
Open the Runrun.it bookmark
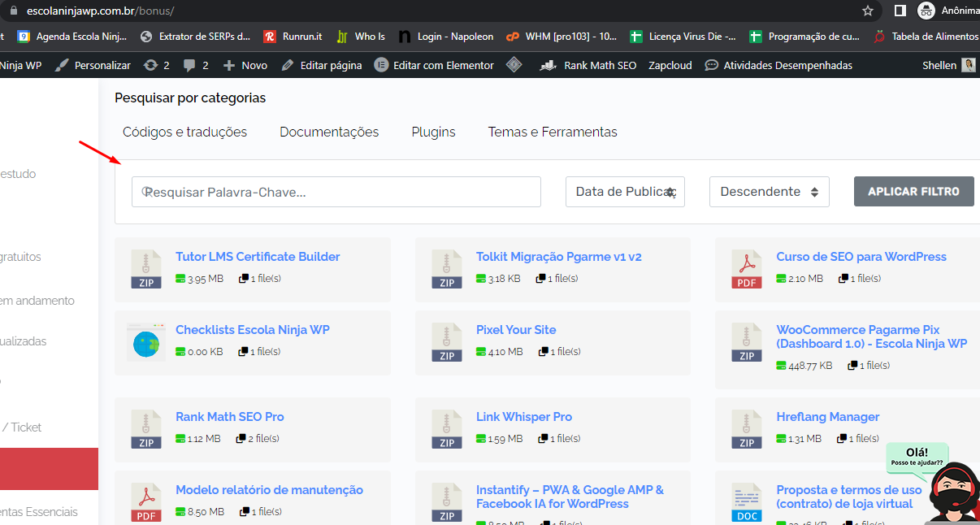click(x=293, y=37)
